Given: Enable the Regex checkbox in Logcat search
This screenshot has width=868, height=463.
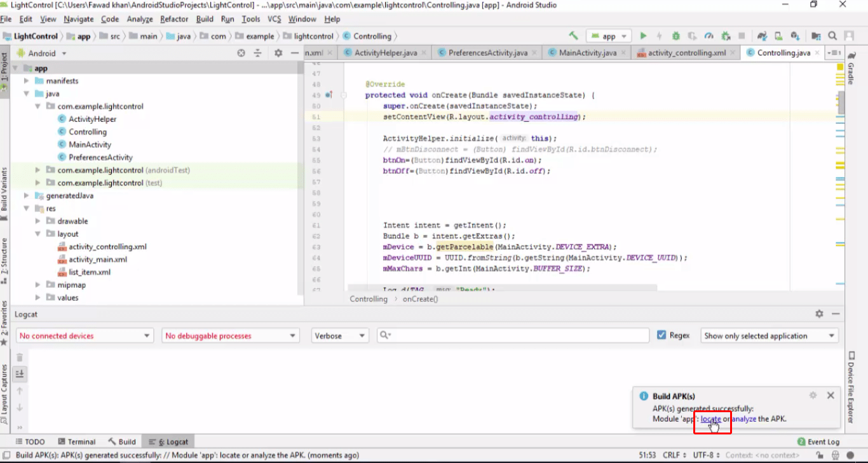Looking at the screenshot, I should click(x=661, y=335).
